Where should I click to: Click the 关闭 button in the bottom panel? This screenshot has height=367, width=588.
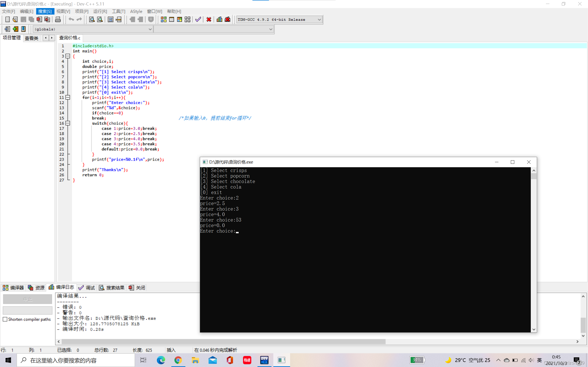tap(137, 288)
